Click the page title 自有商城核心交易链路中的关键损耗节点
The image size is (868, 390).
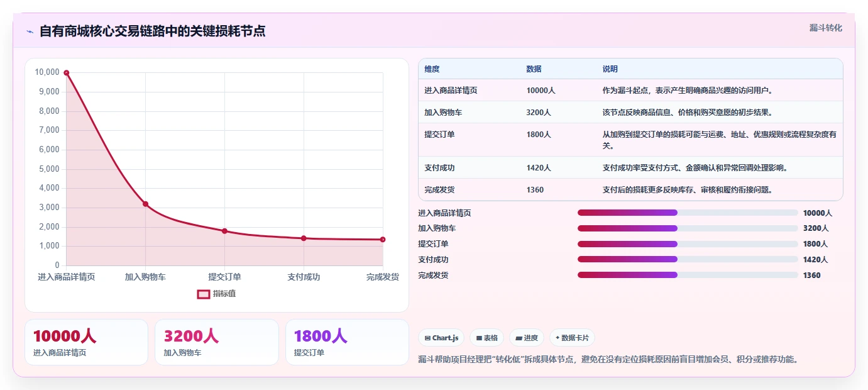(x=152, y=31)
